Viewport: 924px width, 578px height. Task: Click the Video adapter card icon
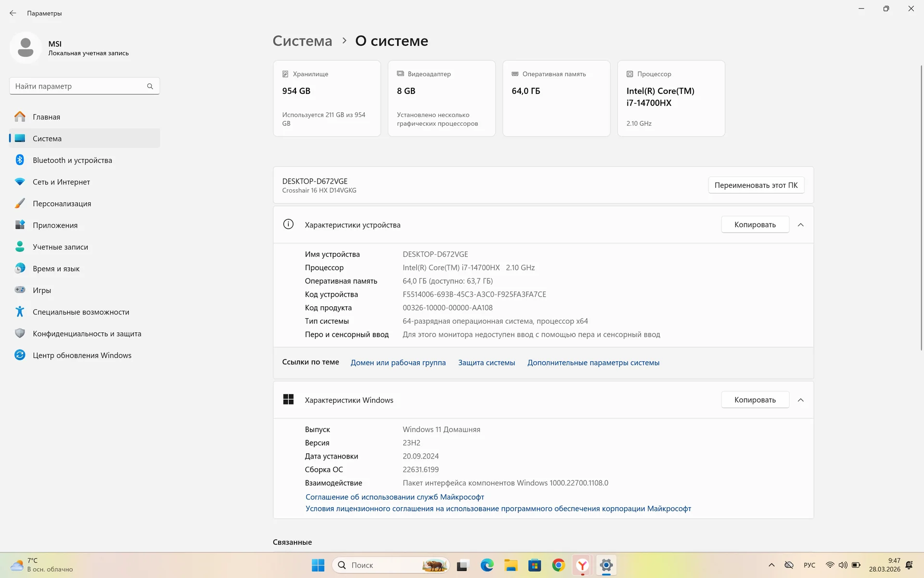pos(400,74)
